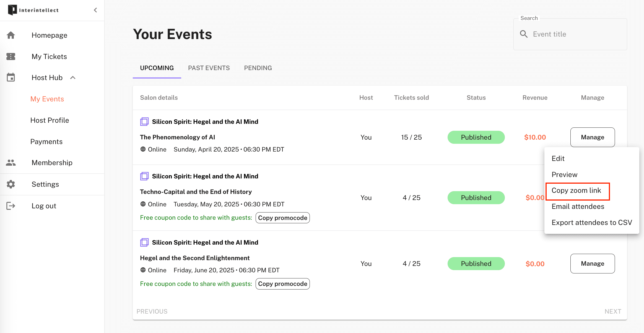Collapse the Host Hub submenu chevron

click(73, 78)
